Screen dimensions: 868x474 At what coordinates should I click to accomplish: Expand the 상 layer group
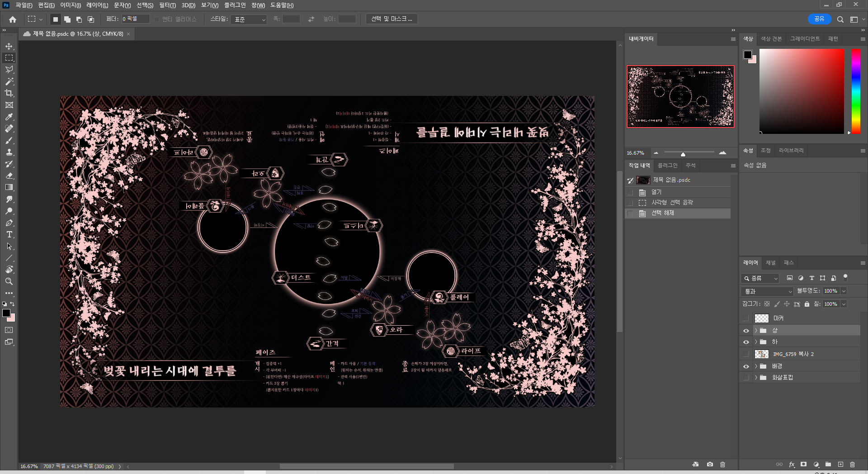(x=755, y=331)
